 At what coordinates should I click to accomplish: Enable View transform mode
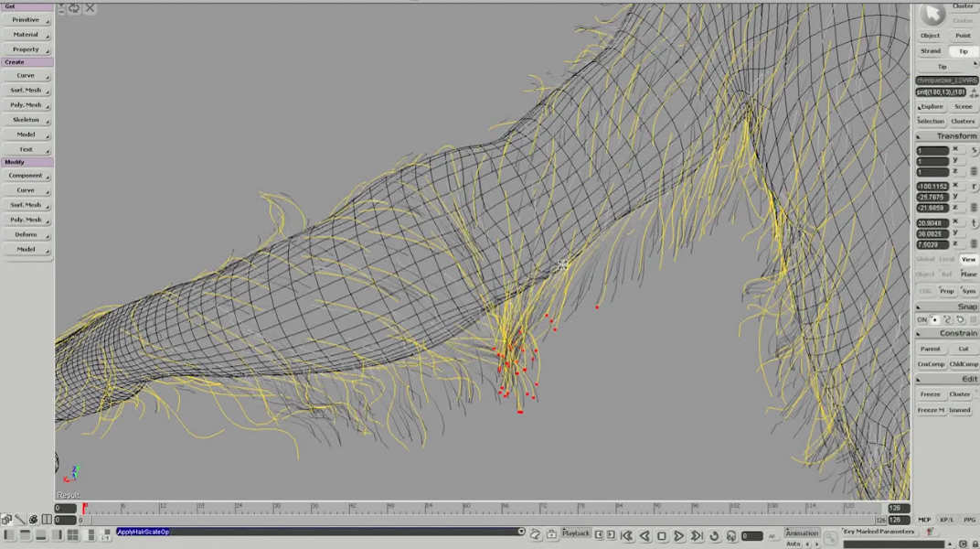(968, 260)
